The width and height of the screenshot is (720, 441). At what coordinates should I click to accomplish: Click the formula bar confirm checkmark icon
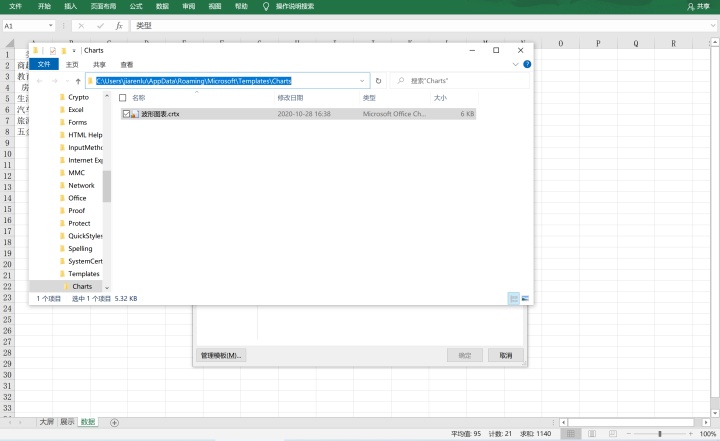click(100, 26)
